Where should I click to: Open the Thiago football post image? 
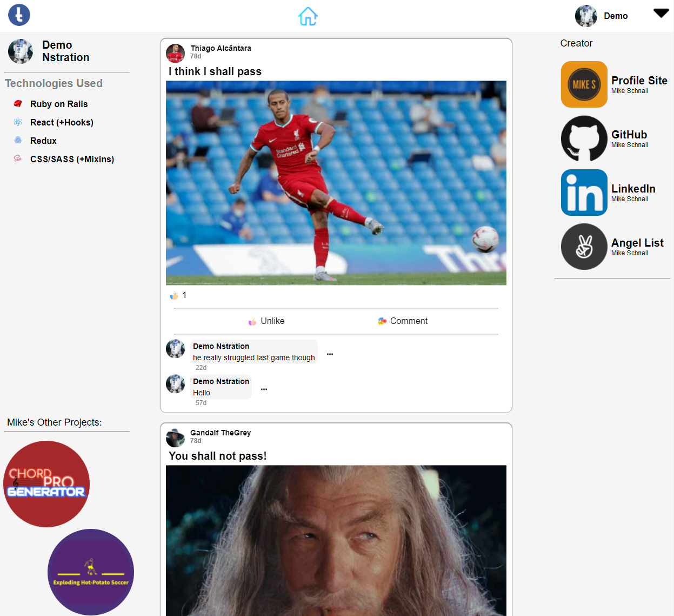(x=336, y=183)
